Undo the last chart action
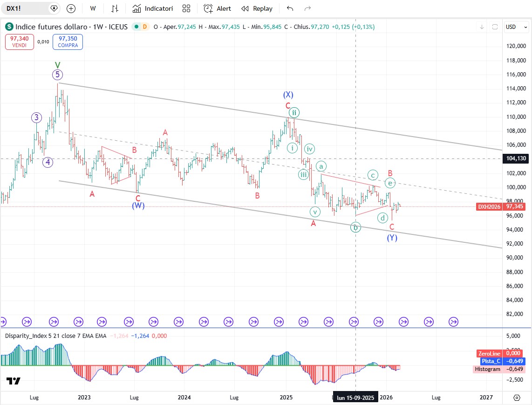The image size is (532, 405). (x=290, y=8)
